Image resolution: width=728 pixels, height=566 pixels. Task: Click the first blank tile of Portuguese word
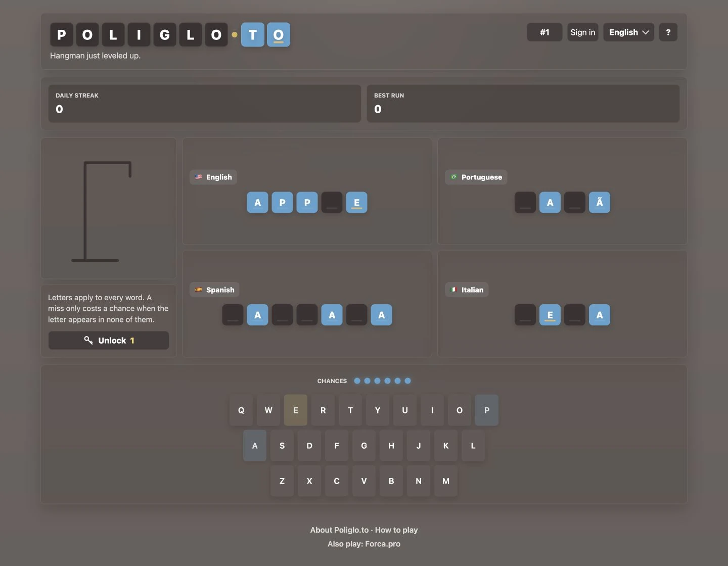[525, 203]
